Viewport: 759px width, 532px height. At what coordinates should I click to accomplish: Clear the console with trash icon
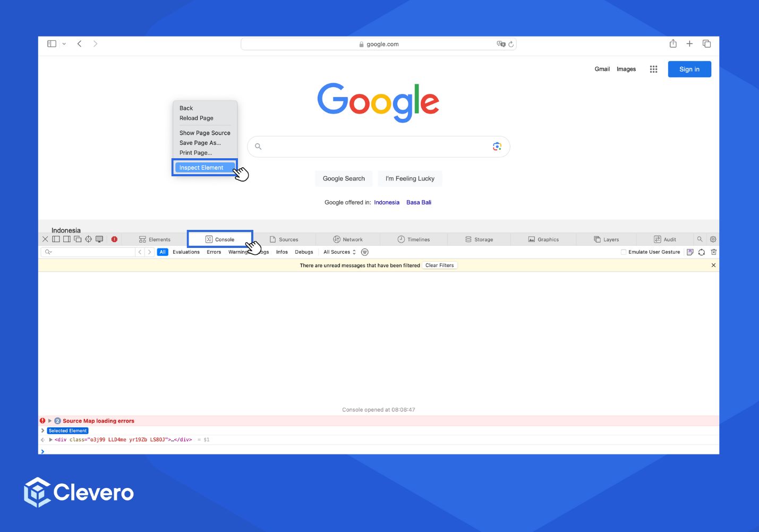tap(714, 252)
